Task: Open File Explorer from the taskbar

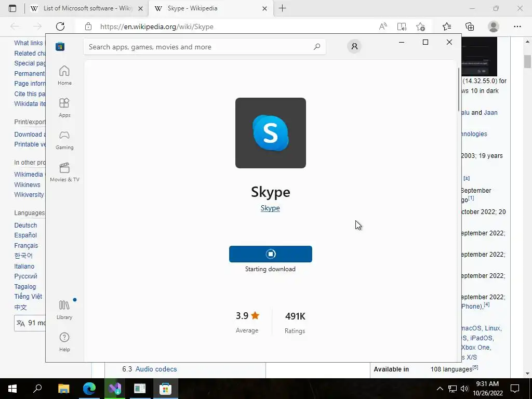Action: [63, 388]
